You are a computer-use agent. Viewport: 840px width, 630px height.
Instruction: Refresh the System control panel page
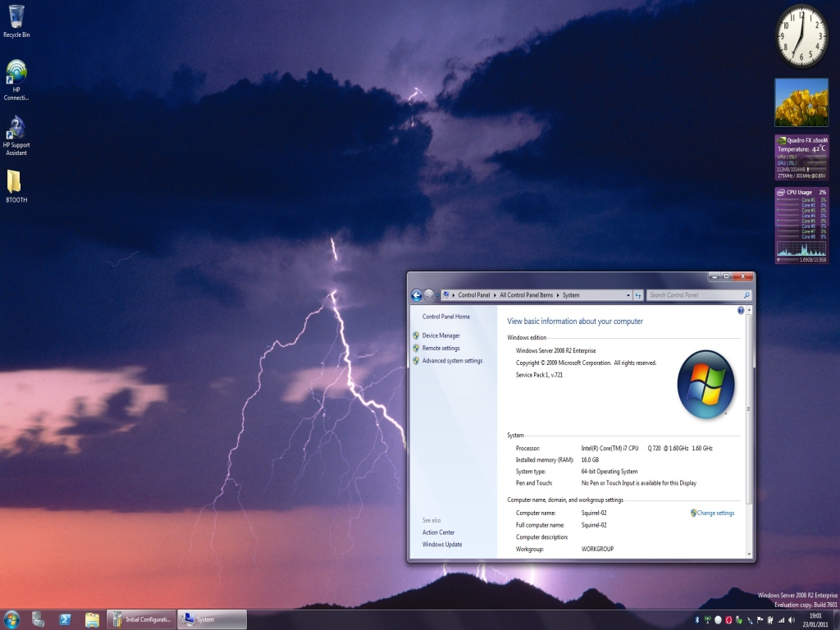[x=638, y=295]
